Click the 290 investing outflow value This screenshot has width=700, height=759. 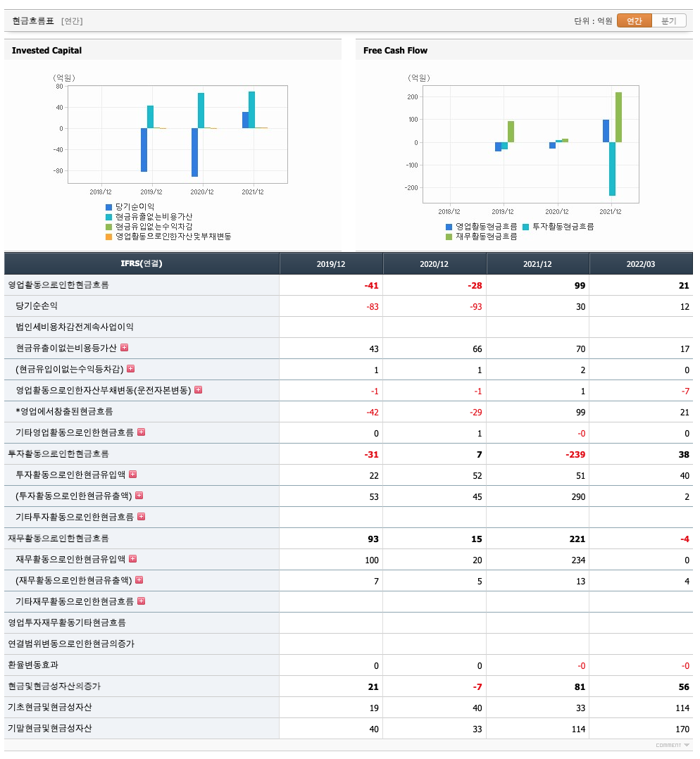[578, 496]
